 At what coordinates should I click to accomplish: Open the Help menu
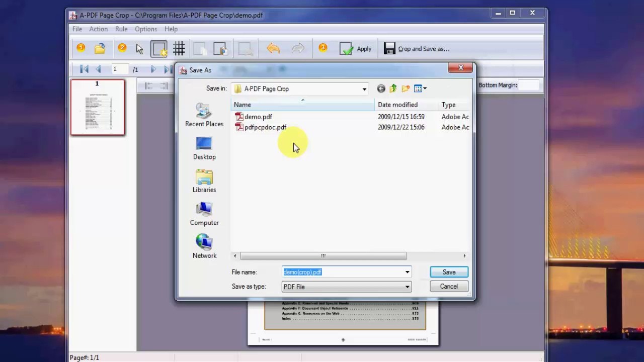pos(171,29)
